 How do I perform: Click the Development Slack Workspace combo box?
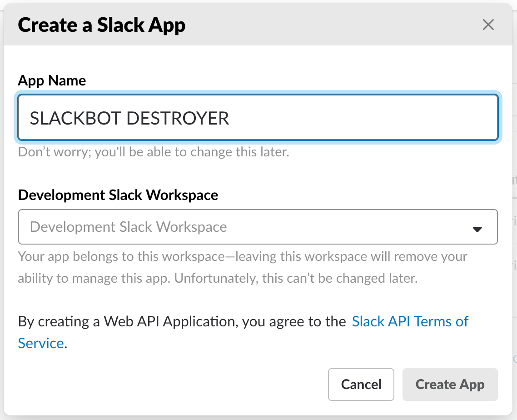[x=258, y=227]
